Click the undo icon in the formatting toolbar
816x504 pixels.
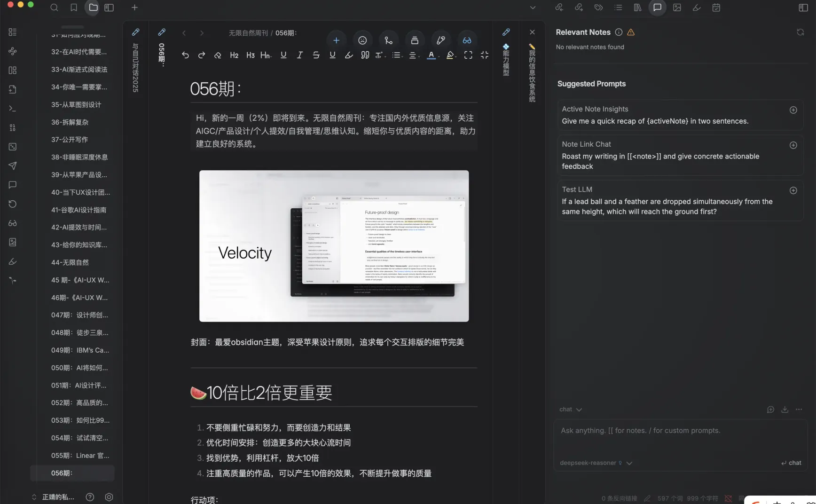click(185, 55)
